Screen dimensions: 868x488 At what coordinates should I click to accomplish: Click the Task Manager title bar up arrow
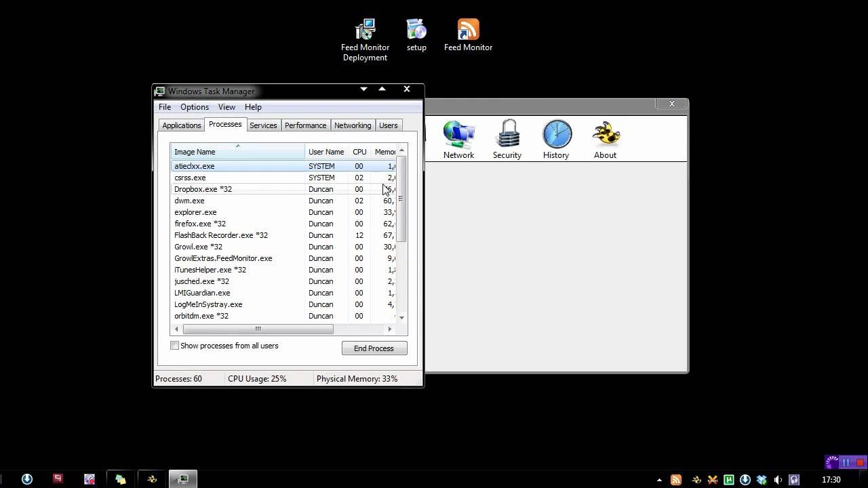(382, 89)
